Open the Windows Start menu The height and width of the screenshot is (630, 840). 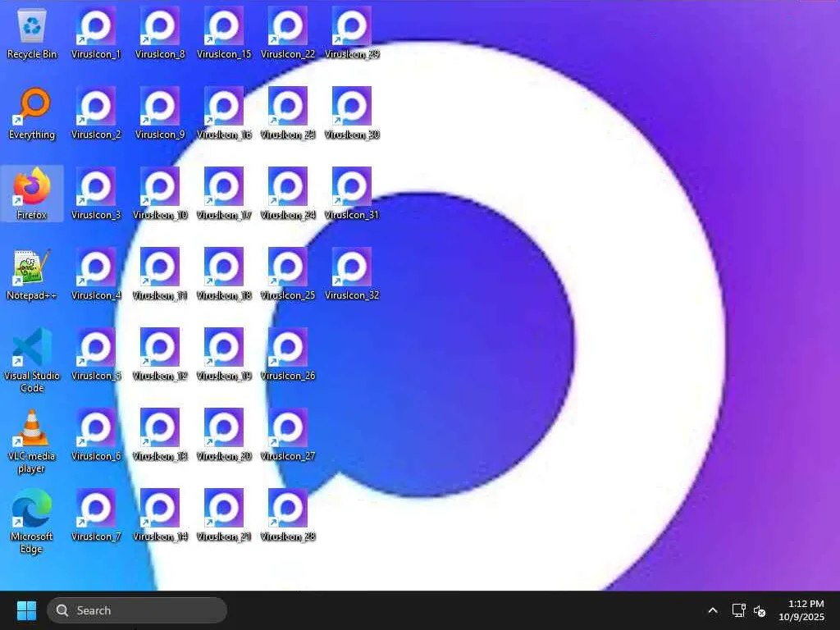tap(26, 610)
